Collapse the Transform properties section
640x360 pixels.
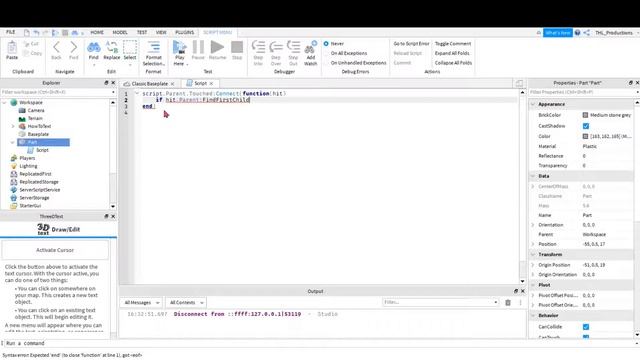533,254
